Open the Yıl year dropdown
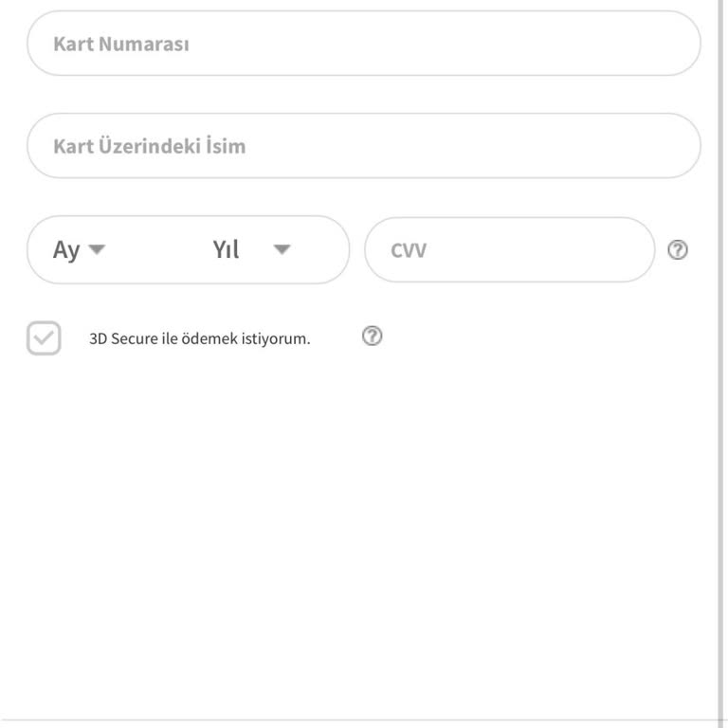 (x=251, y=250)
